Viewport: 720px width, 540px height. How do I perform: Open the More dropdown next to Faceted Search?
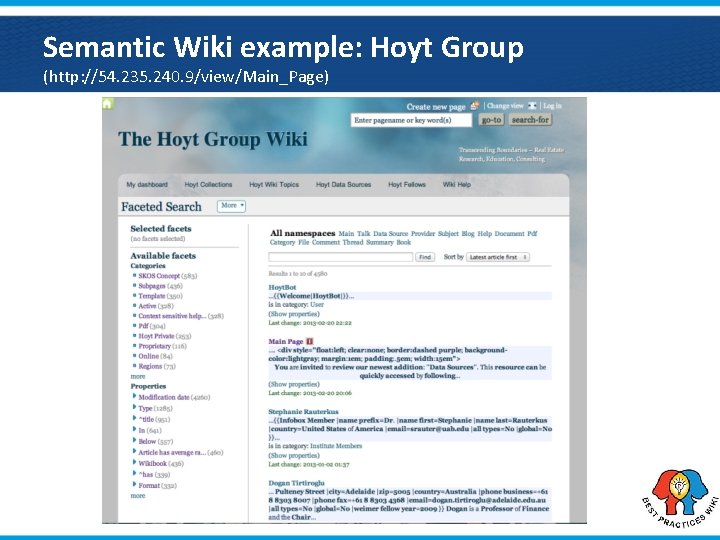231,206
